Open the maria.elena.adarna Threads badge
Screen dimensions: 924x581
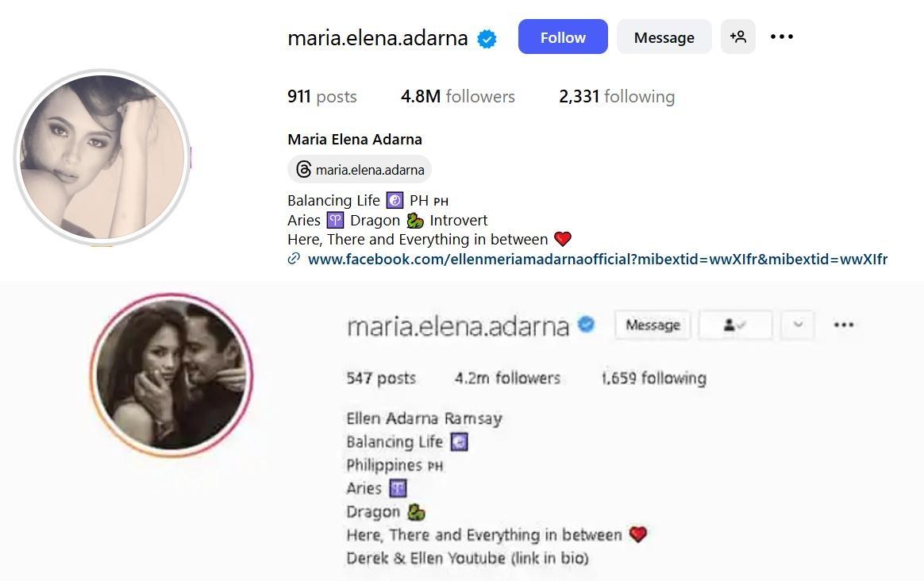360,170
